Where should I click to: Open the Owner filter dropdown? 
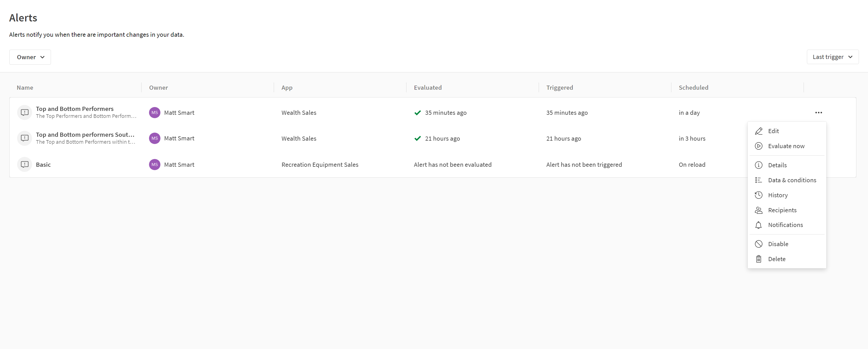click(x=30, y=57)
